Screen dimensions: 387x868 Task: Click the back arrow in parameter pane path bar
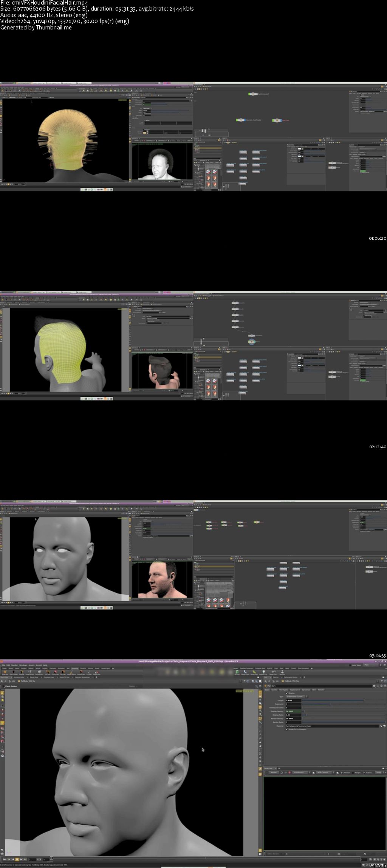(265, 681)
